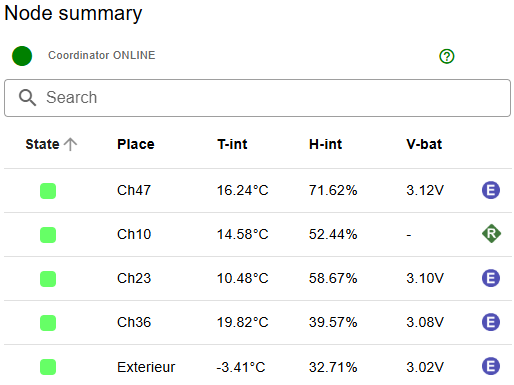
Task: Click the 3.08V battery value
Action: coord(425,322)
